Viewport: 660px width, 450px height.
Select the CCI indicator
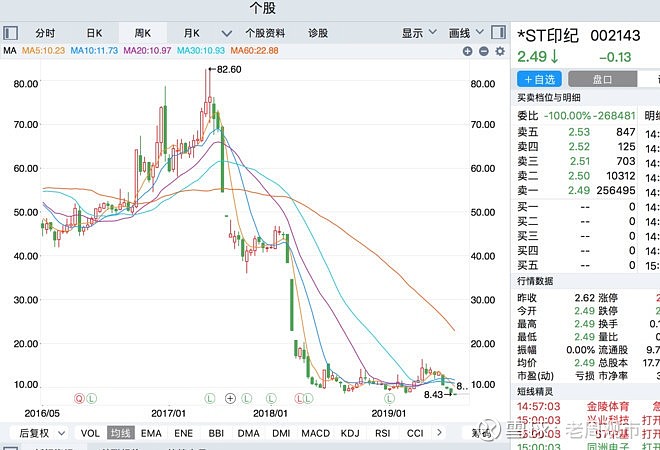(415, 433)
